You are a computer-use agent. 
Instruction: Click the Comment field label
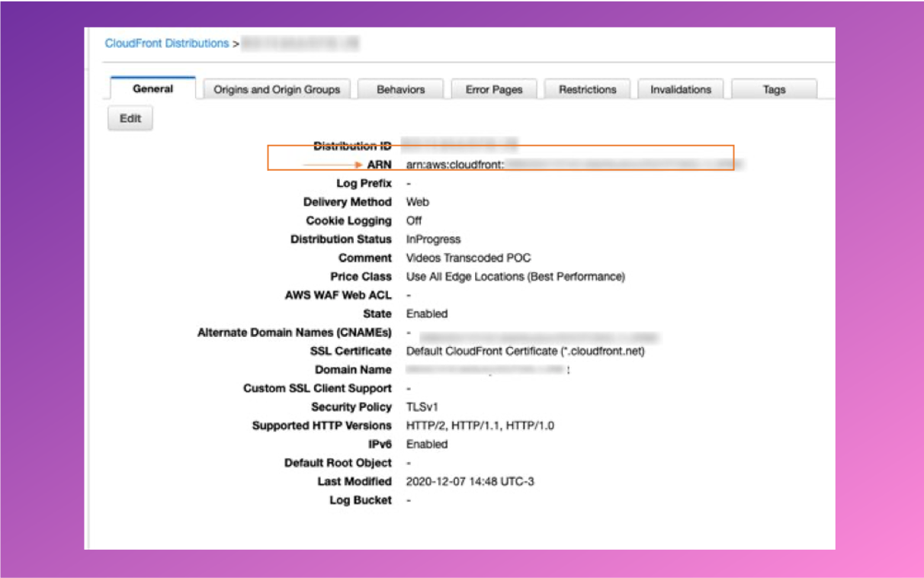(365, 258)
